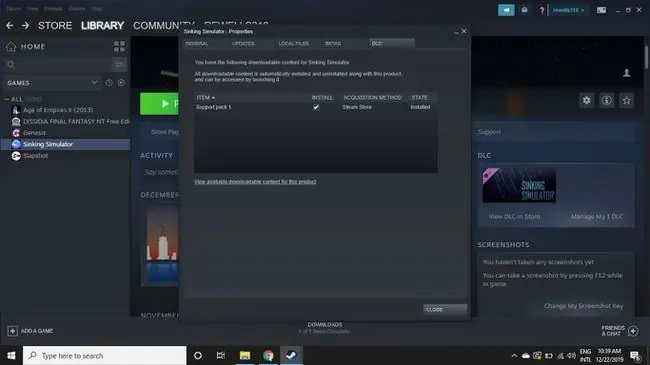The image size is (650, 365).
Task: Toggle ready-to-play filter icon
Action: coord(121,83)
